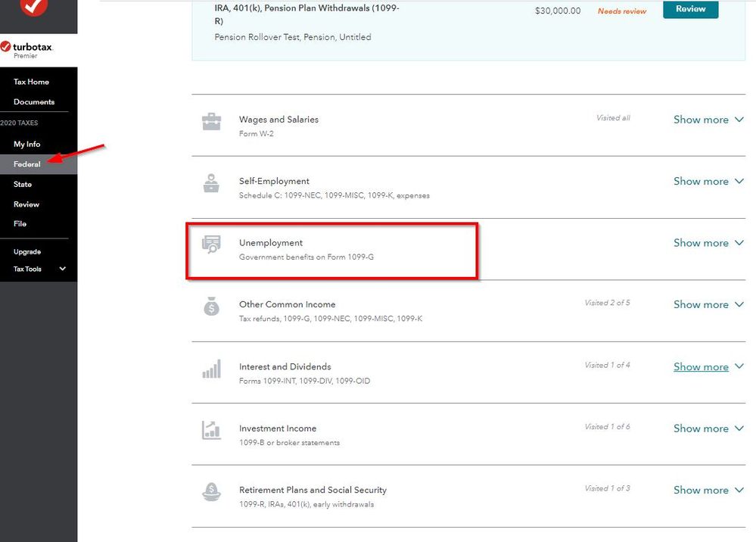Click the red checkmark icon at top left
756x542 pixels.
(34, 8)
